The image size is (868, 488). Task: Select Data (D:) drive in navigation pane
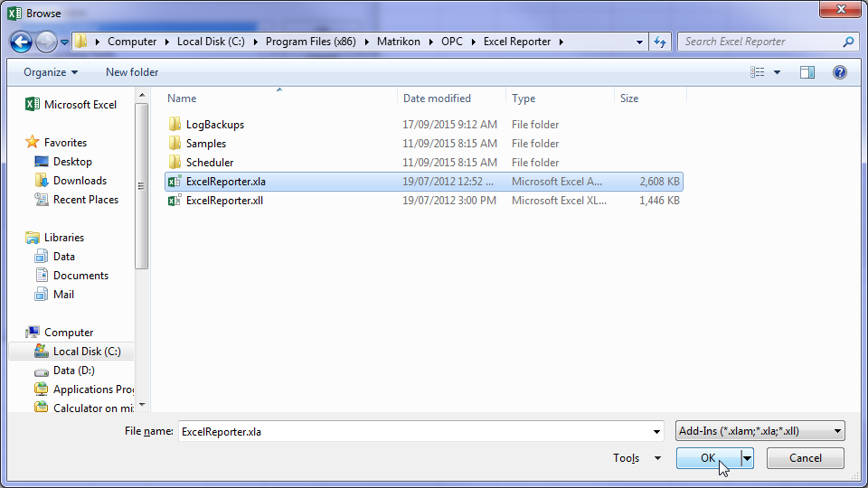(64, 371)
